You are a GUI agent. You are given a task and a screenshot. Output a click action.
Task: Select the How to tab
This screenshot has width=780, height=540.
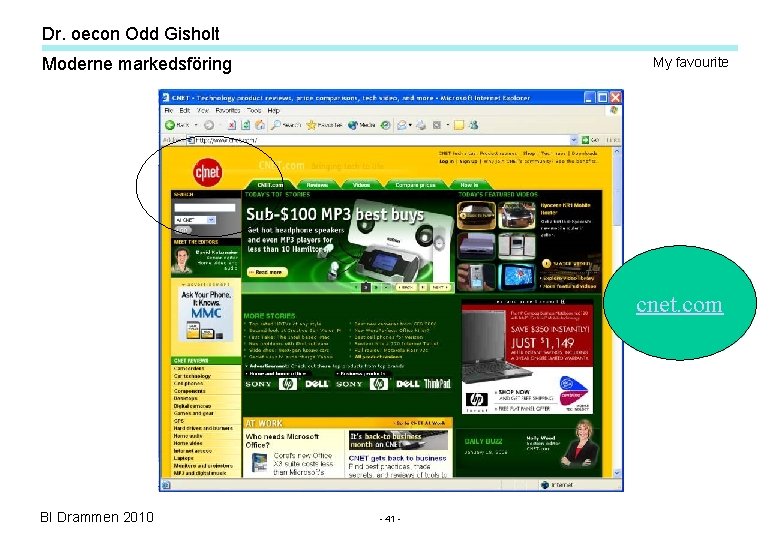pyautogui.click(x=469, y=184)
